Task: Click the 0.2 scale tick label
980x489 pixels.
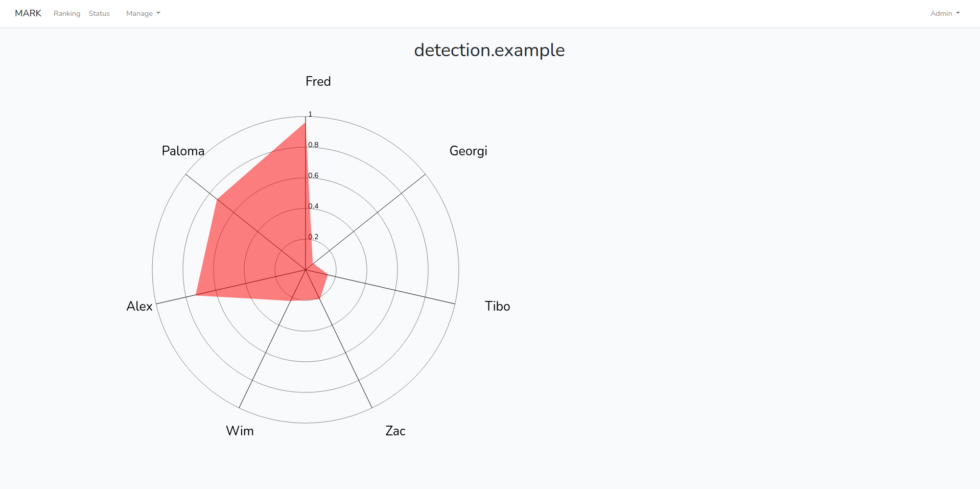Action: (x=313, y=237)
